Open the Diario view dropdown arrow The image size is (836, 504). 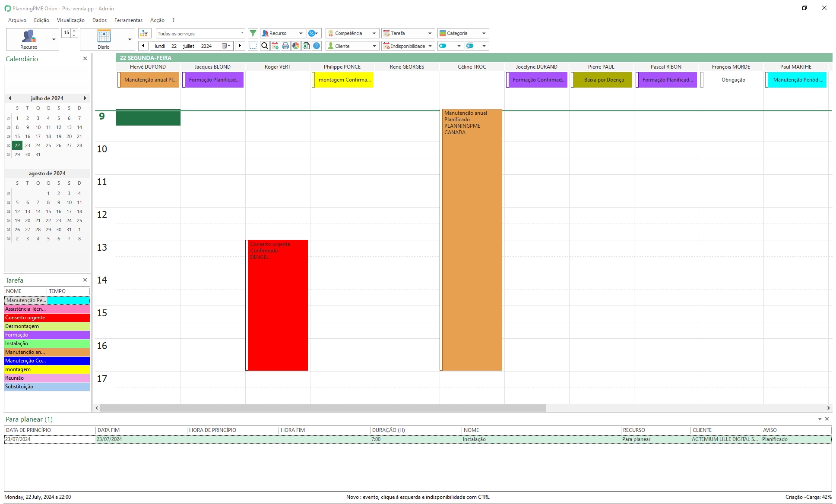point(130,39)
